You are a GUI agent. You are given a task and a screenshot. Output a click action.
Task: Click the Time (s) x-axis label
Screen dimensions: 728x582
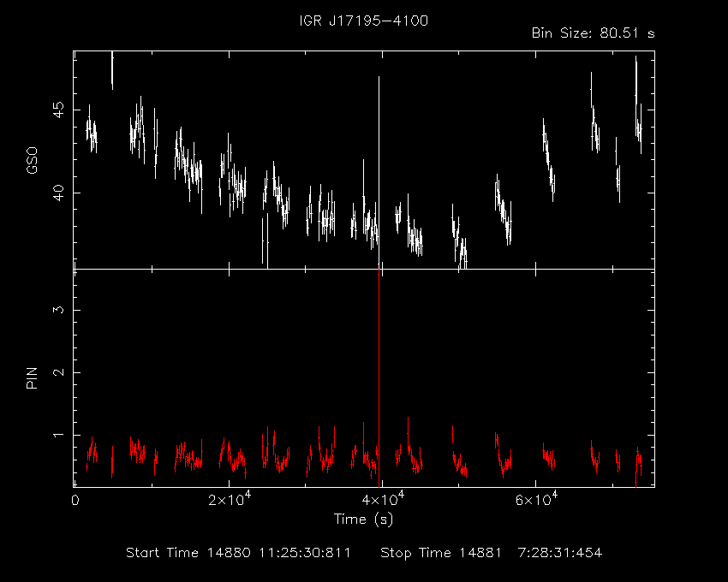click(x=363, y=519)
